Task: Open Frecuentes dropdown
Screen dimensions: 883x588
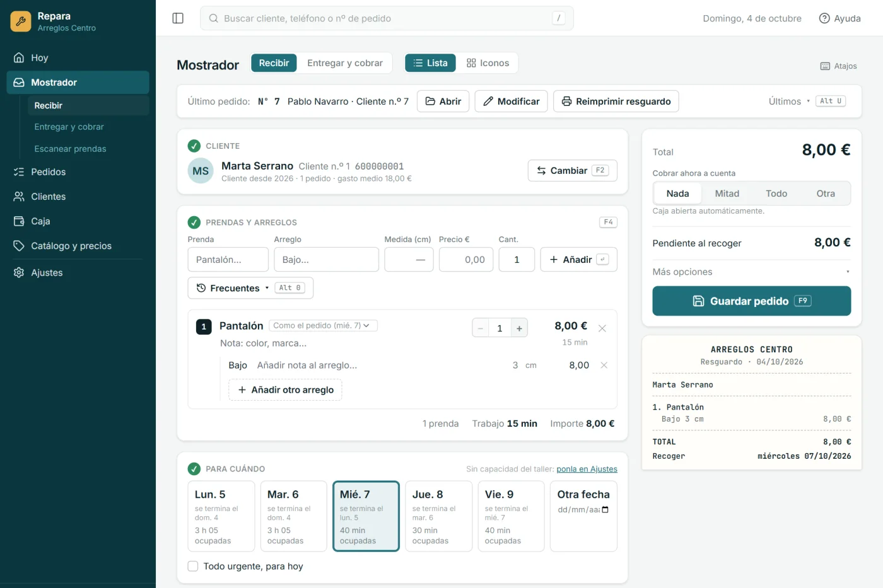Action: (x=250, y=288)
